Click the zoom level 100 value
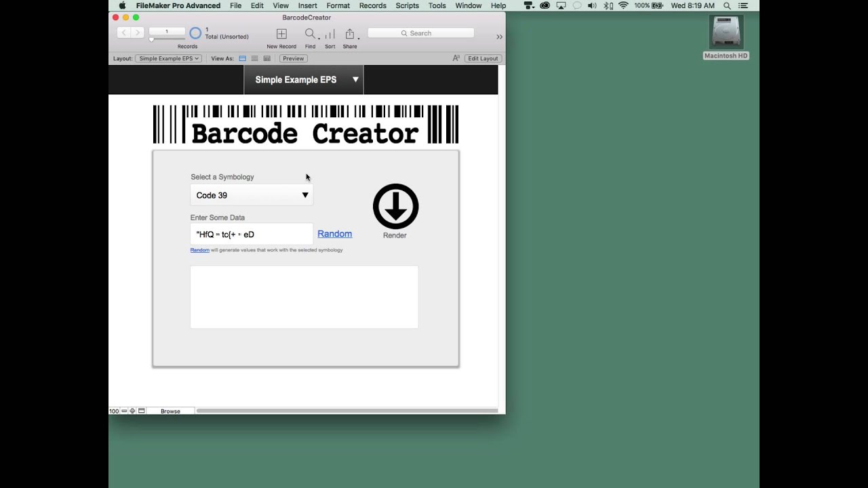868x488 pixels. coord(114,411)
